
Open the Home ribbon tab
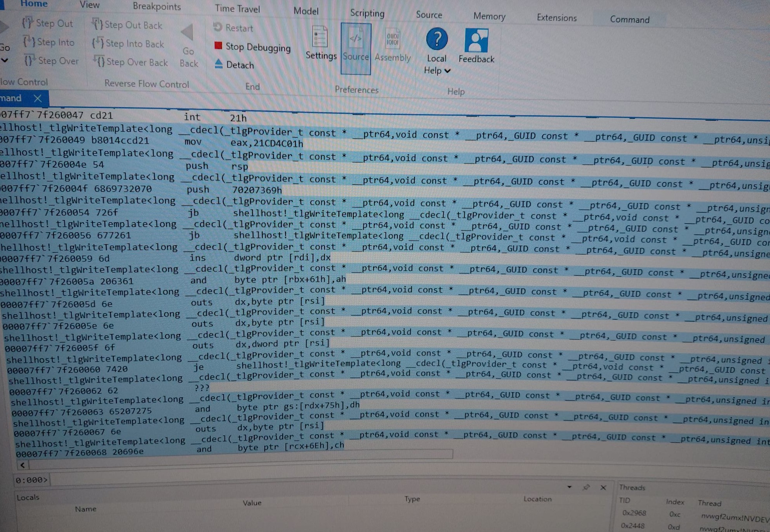click(34, 4)
